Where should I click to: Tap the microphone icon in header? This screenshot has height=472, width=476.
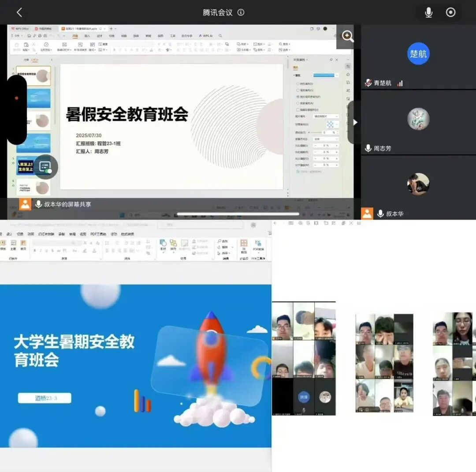point(428,12)
